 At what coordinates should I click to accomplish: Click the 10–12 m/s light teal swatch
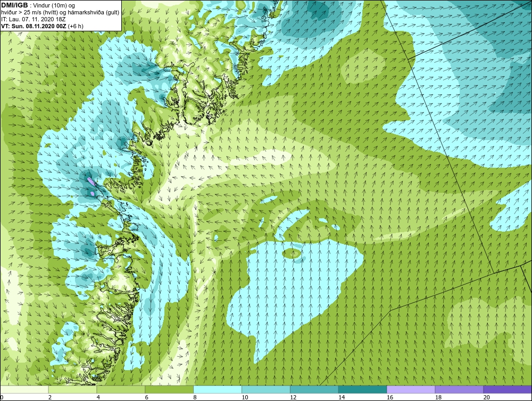(265, 389)
